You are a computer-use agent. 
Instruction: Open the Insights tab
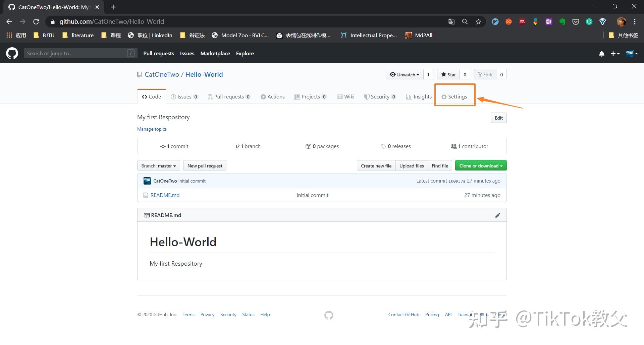point(419,97)
